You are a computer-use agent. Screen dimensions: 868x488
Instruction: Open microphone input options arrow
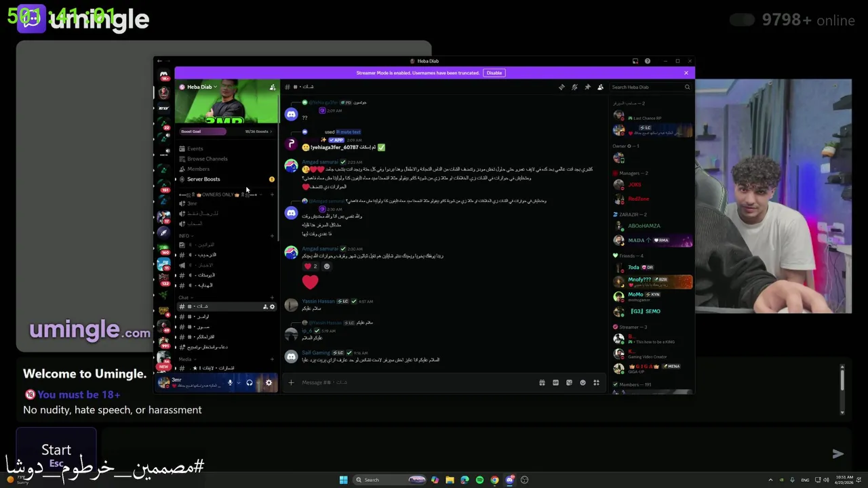click(x=239, y=383)
